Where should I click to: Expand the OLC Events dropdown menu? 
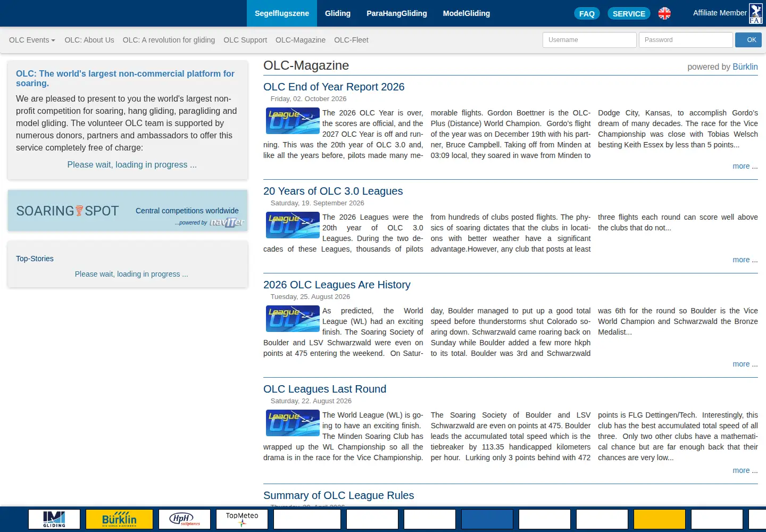tap(32, 40)
